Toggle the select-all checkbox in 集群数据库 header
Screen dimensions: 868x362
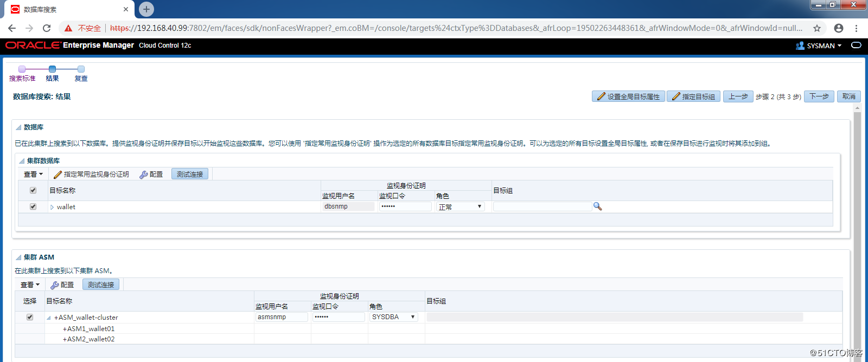click(x=33, y=190)
